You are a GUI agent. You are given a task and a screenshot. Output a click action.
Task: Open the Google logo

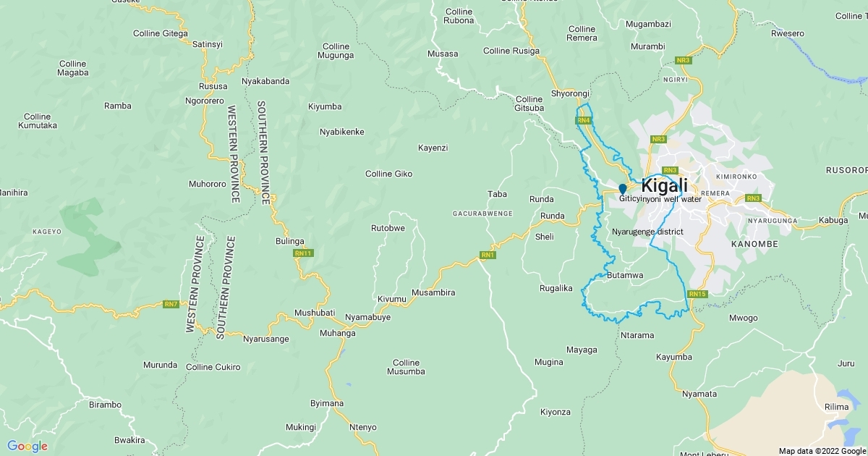click(x=27, y=446)
